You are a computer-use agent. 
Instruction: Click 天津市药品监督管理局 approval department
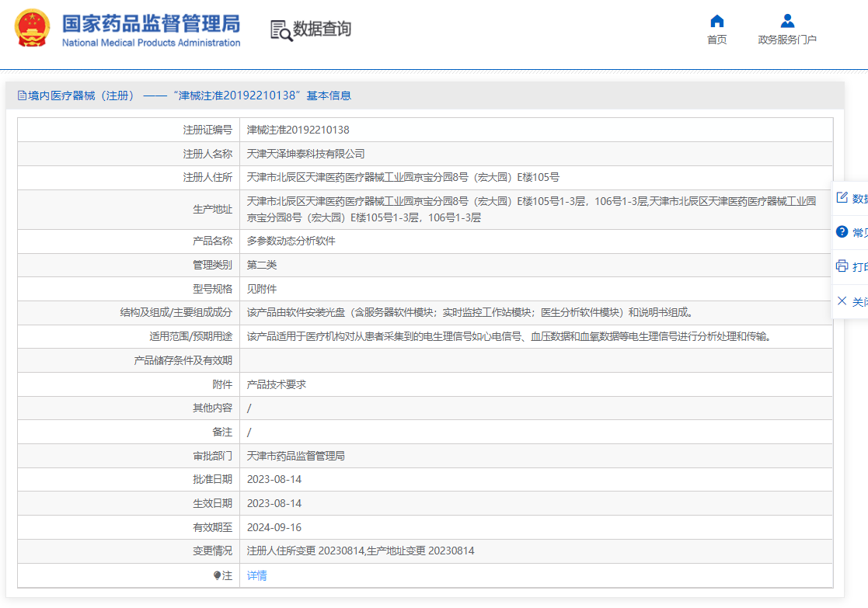295,456
